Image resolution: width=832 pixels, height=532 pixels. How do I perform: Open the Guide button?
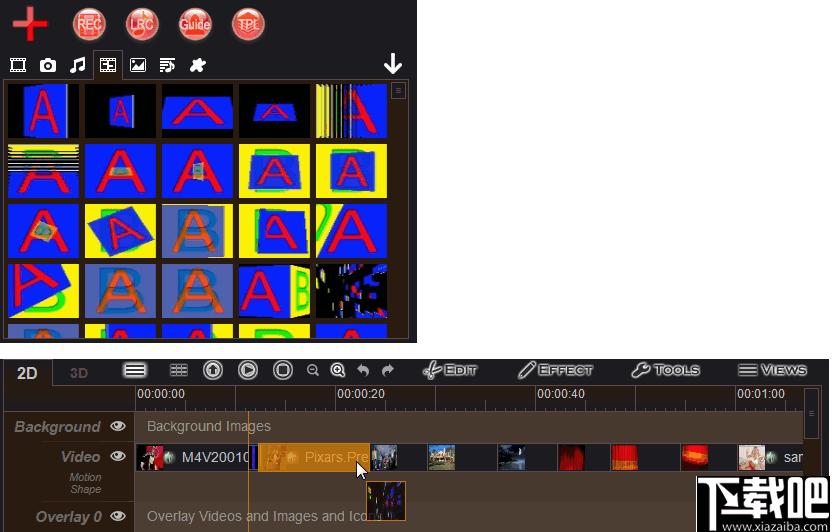(195, 24)
